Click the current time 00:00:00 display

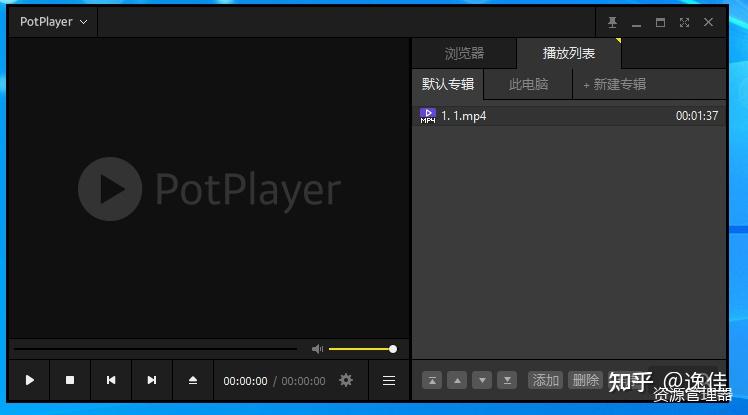coord(245,381)
